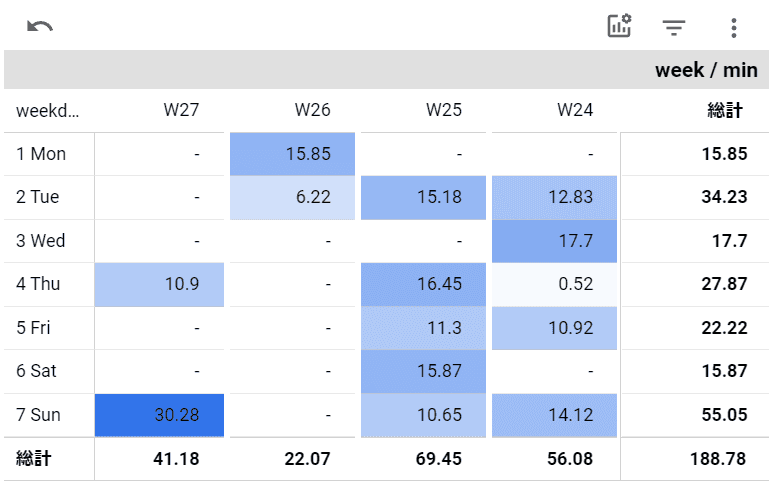Sort by the W26 column header

pyautogui.click(x=312, y=110)
